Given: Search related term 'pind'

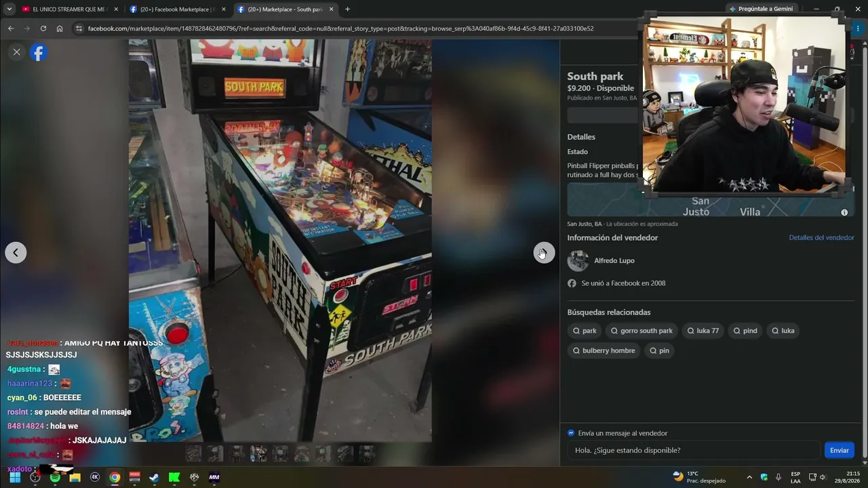Looking at the screenshot, I should coord(745,331).
